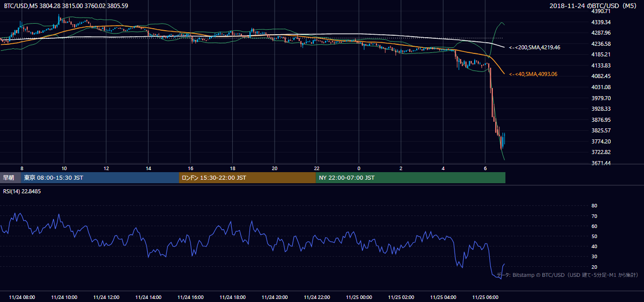Click the 11/25 02:00 bottom time label
This screenshot has width=644, height=302.
(401, 297)
